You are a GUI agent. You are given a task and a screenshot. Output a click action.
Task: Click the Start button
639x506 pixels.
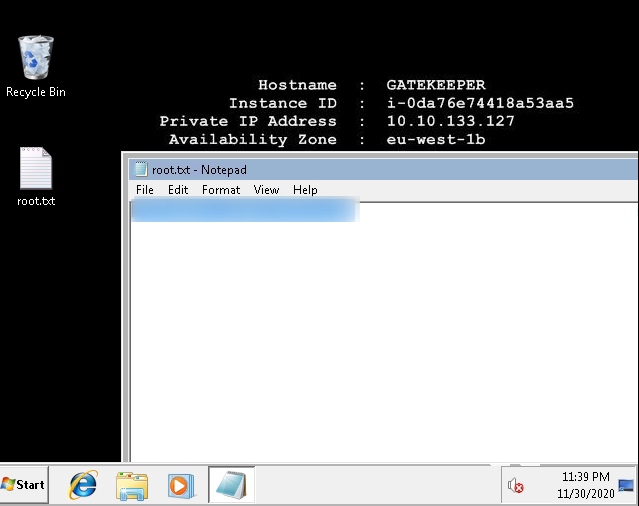tap(24, 485)
